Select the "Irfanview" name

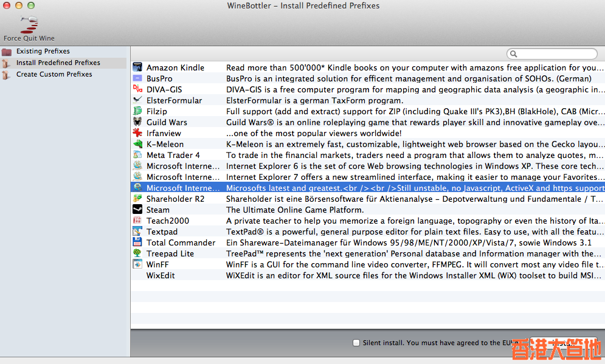[164, 133]
